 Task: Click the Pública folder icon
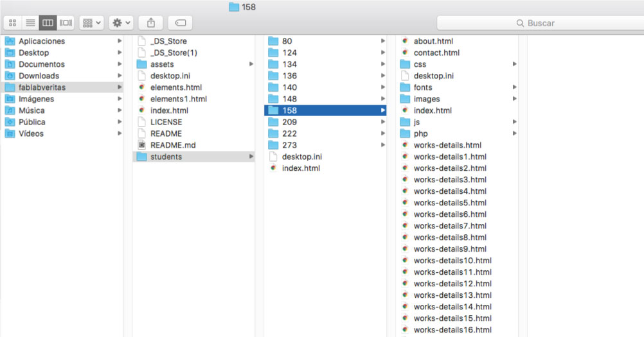[10, 122]
